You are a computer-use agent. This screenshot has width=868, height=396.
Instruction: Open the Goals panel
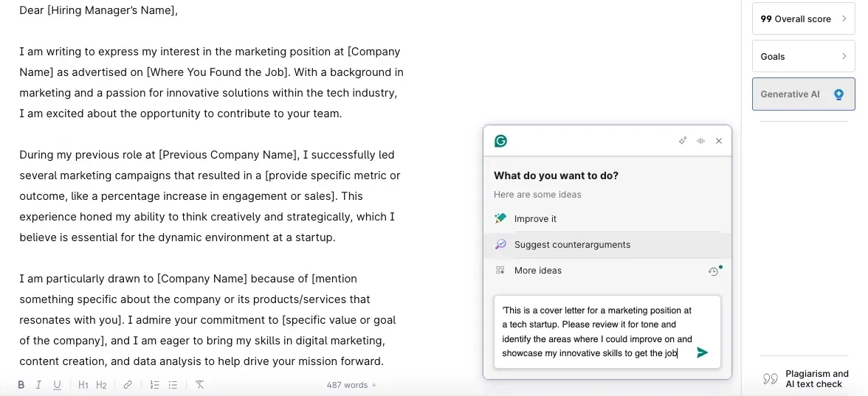pyautogui.click(x=803, y=56)
